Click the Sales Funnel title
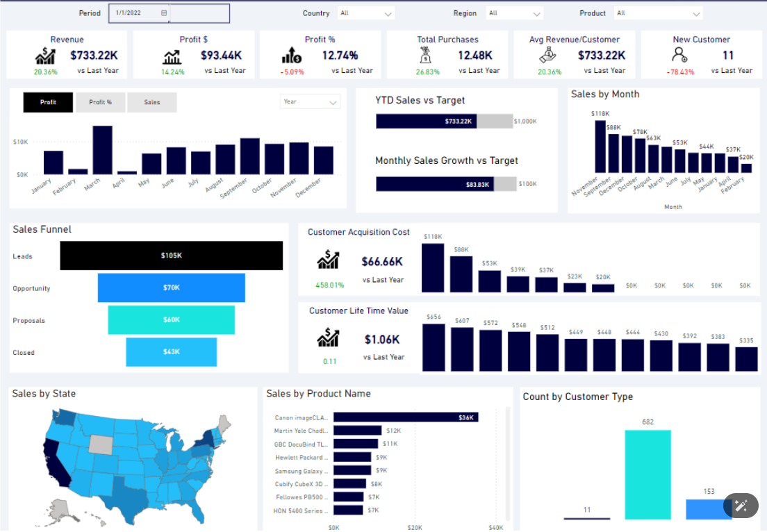This screenshot has width=767, height=532. point(42,229)
